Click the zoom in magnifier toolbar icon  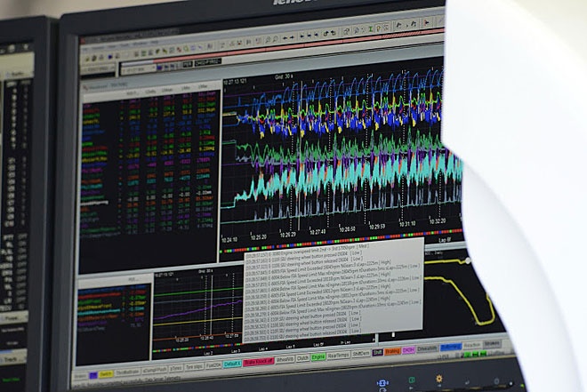point(268,39)
